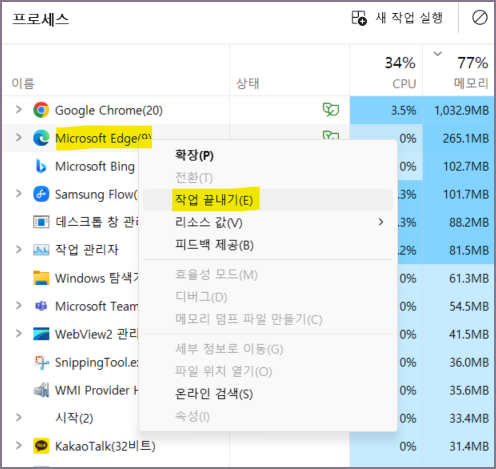Screen dimensions: 496x469
Task: Select the KakaoTalk(32비트) process name
Action: tap(105, 446)
